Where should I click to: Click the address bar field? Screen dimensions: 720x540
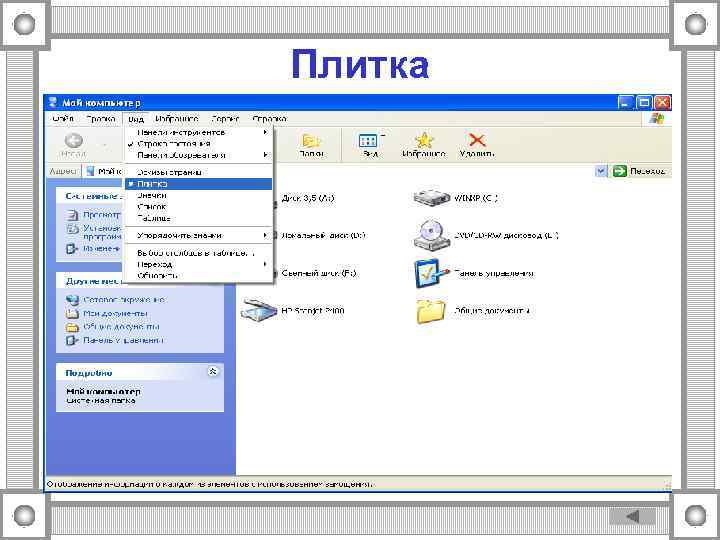(x=344, y=171)
